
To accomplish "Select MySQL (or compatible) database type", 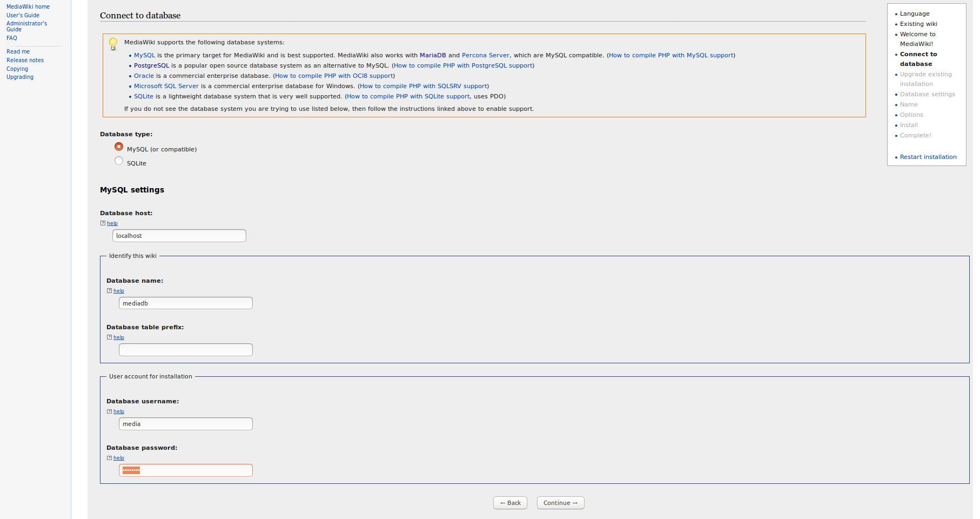I will tap(119, 147).
